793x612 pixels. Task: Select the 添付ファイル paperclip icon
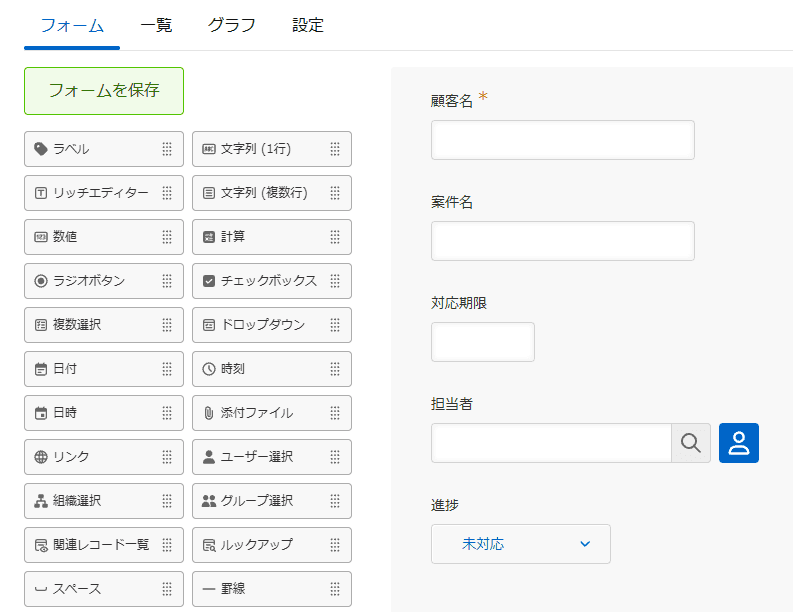coord(209,413)
